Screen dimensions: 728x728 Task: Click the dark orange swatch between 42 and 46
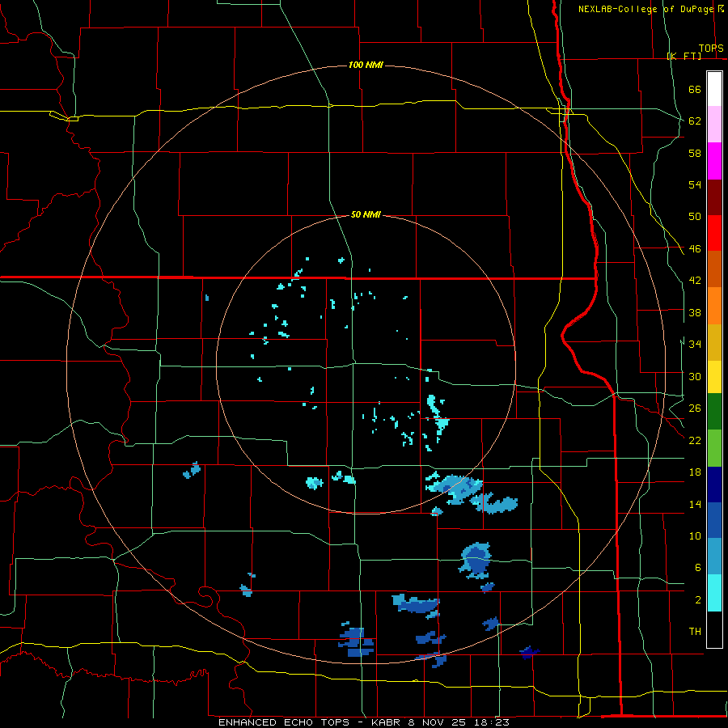tap(714, 269)
